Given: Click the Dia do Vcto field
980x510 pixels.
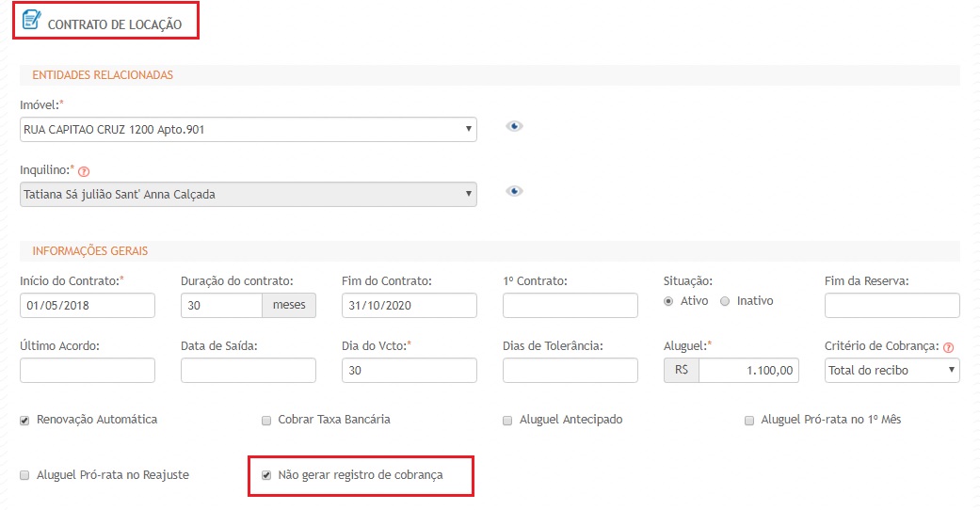Looking at the screenshot, I should coord(409,371).
